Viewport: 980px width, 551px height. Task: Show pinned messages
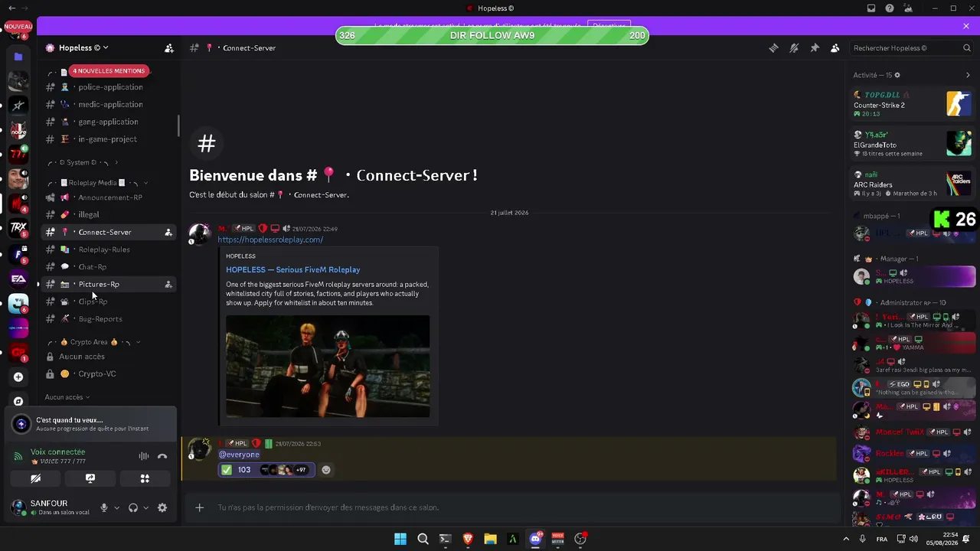click(815, 47)
